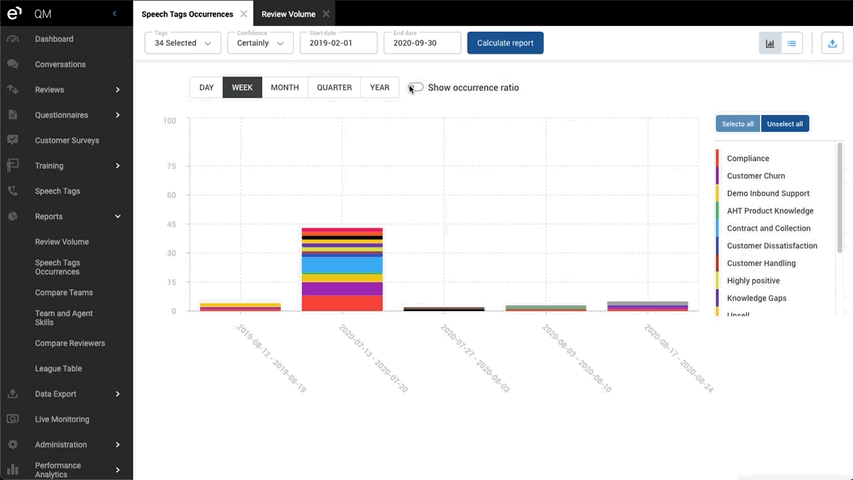
Task: Click the light blue bar segment of 2020-07-13 week
Action: tap(342, 265)
